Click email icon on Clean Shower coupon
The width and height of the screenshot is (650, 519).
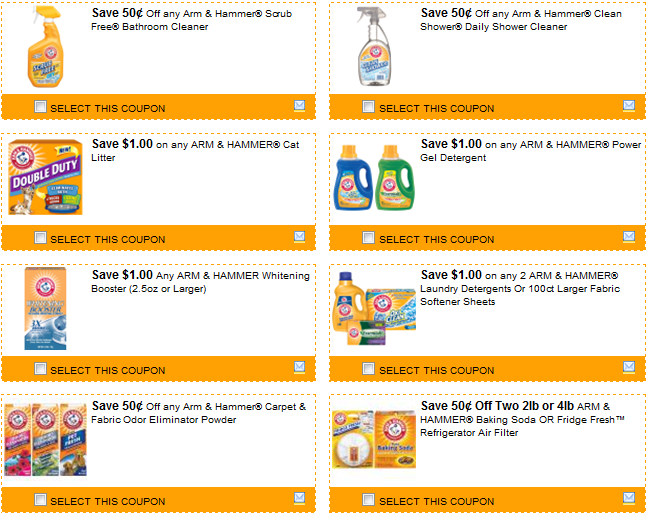click(x=628, y=106)
